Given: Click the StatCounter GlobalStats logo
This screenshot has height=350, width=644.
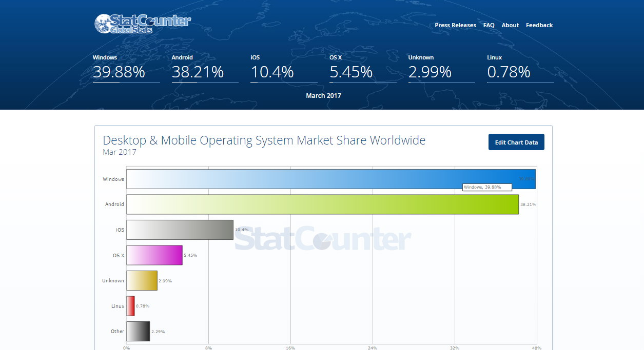Looking at the screenshot, I should pos(142,24).
